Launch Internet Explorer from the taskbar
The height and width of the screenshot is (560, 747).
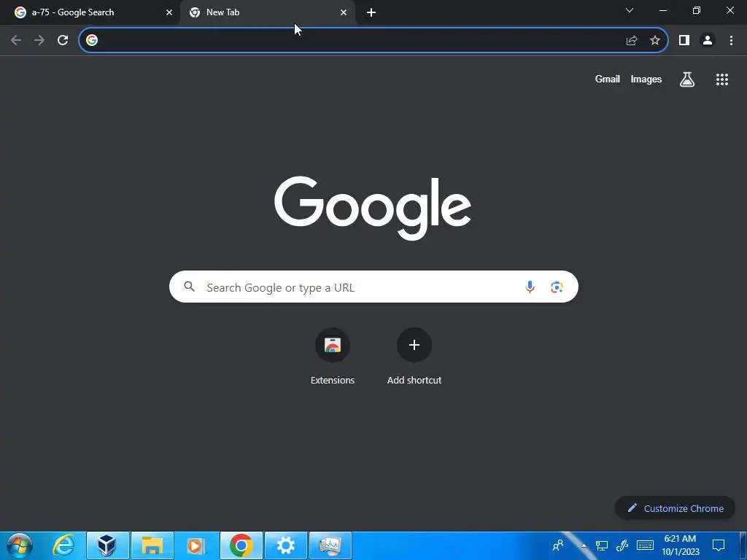coord(63,545)
